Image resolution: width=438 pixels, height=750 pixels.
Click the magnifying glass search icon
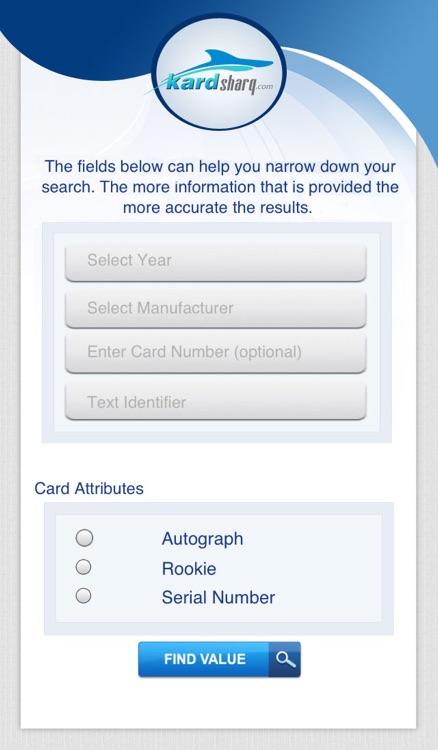tap(285, 659)
